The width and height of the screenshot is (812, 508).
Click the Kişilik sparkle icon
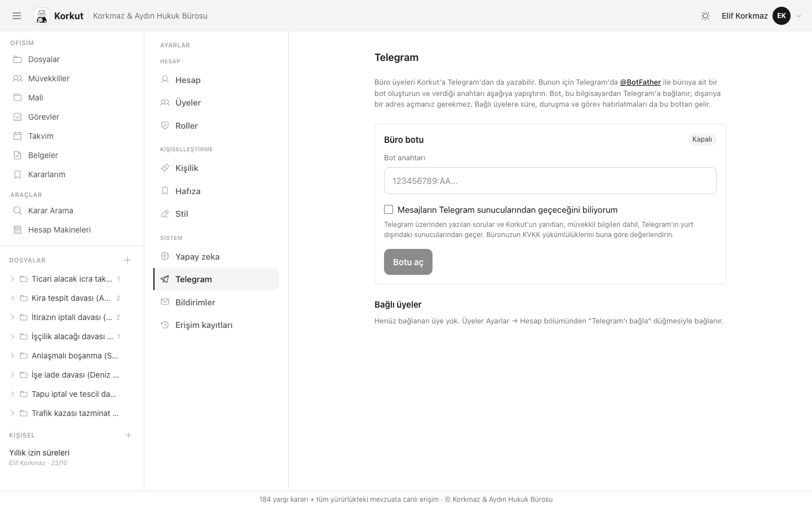[x=165, y=168]
